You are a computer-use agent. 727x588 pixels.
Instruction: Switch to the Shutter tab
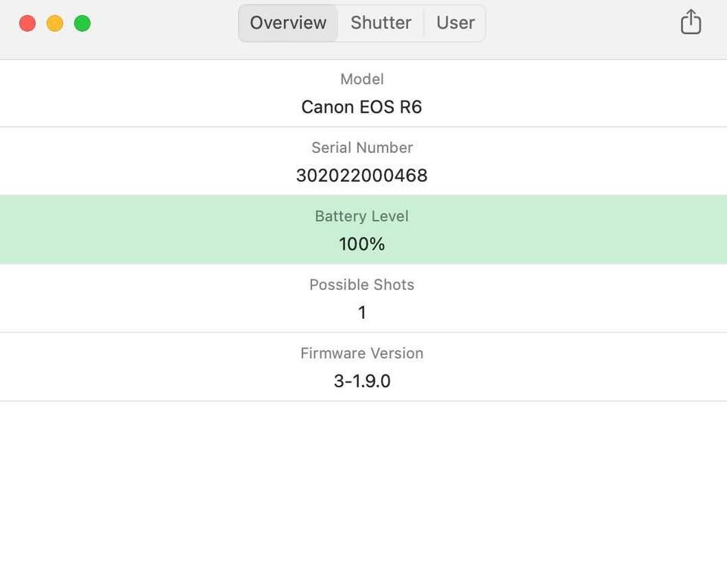pos(381,23)
